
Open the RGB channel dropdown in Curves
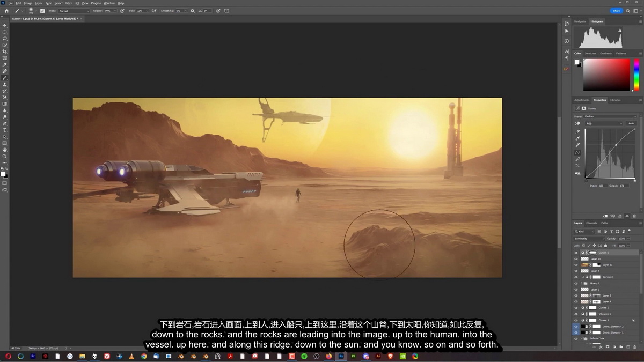click(604, 123)
